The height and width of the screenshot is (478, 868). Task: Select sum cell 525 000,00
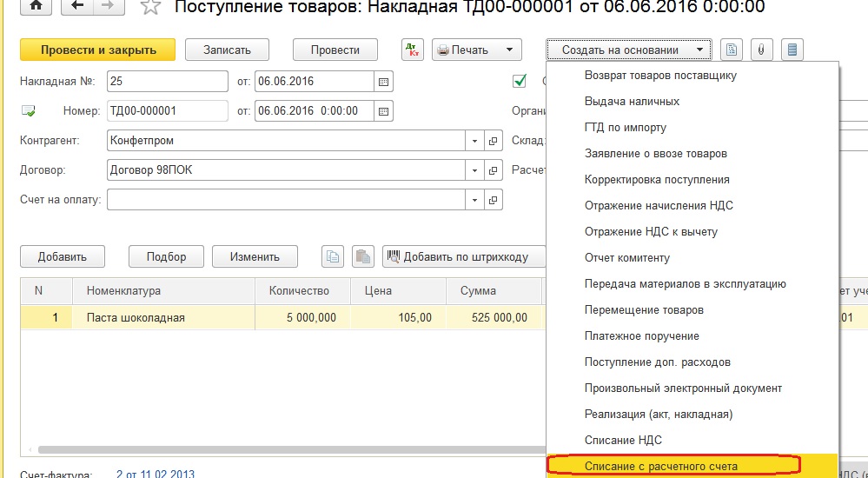click(494, 317)
